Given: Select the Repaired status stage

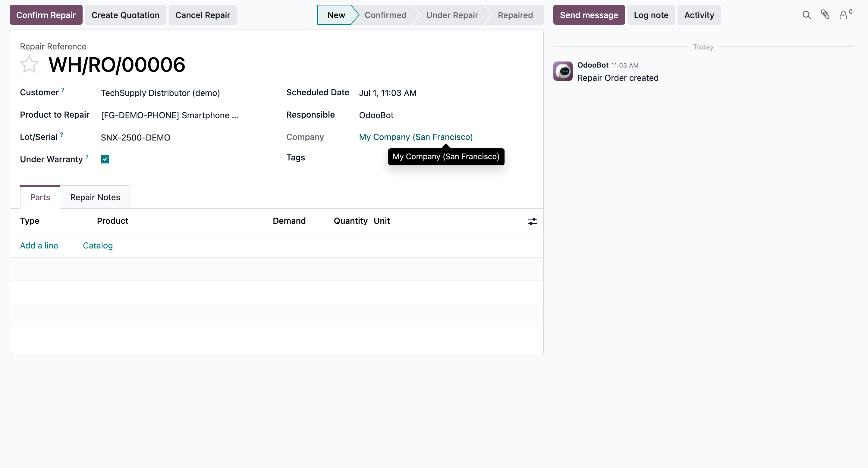Looking at the screenshot, I should pyautogui.click(x=515, y=15).
